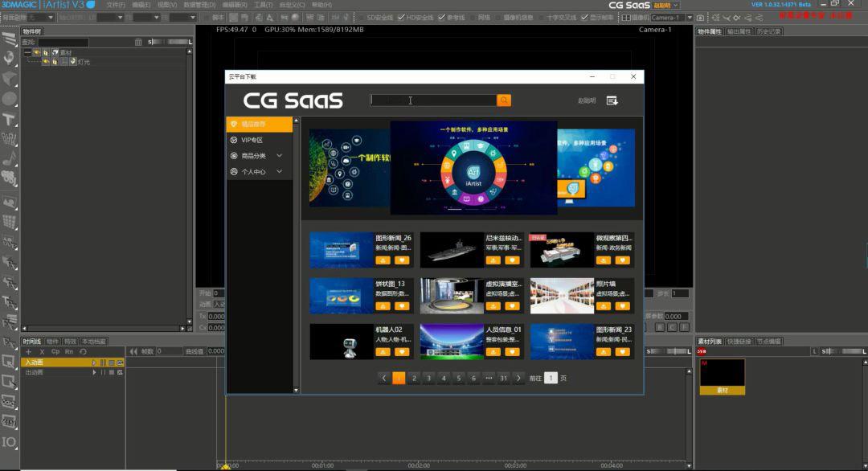868x471 pixels.
Task: Open the 工具(T) menu
Action: click(x=263, y=5)
